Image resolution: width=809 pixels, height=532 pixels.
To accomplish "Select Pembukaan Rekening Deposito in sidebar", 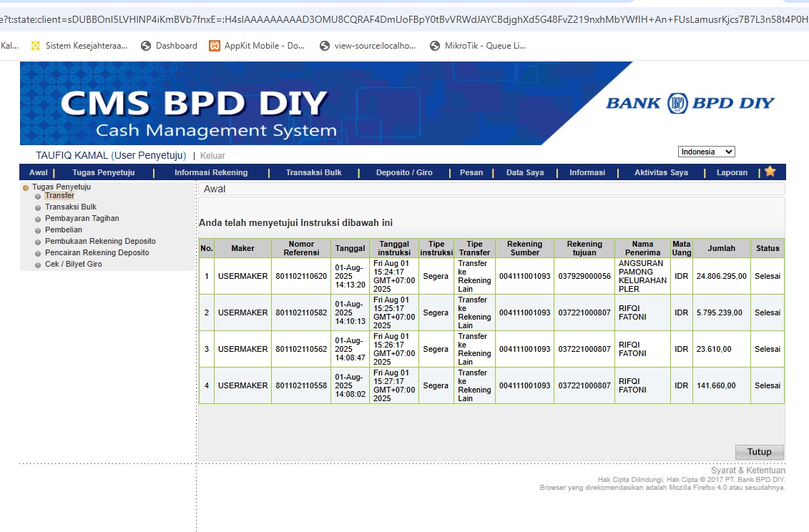I will click(100, 241).
